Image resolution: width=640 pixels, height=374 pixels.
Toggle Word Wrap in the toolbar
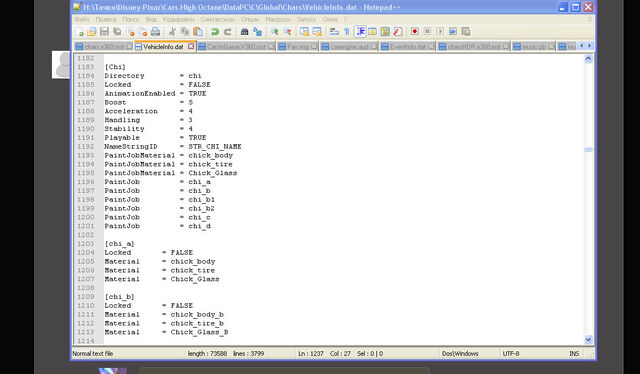[334, 31]
